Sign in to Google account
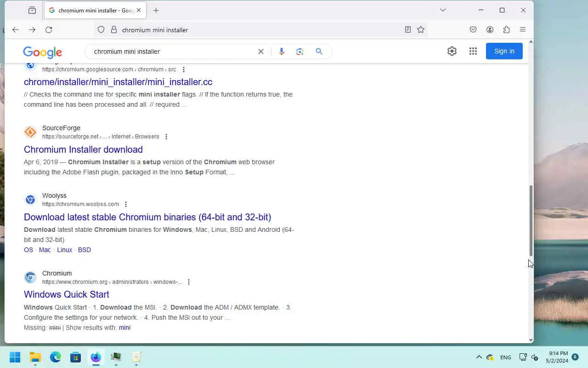The width and height of the screenshot is (588, 368). 504,51
